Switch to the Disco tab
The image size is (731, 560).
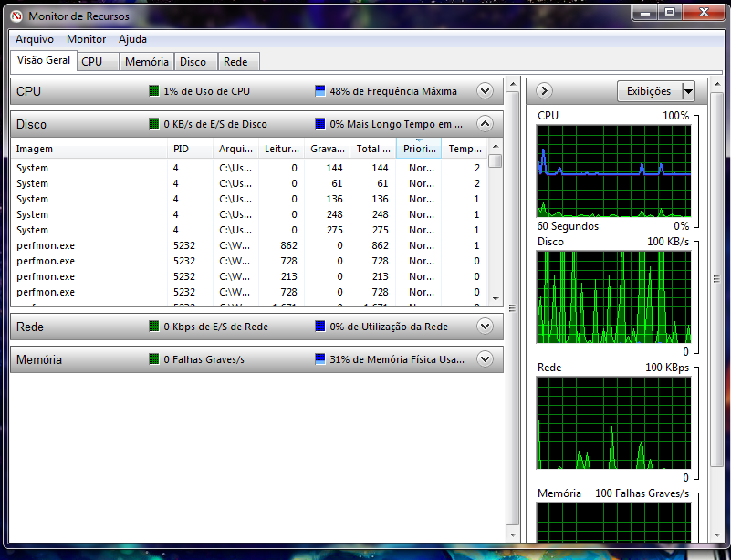(196, 61)
